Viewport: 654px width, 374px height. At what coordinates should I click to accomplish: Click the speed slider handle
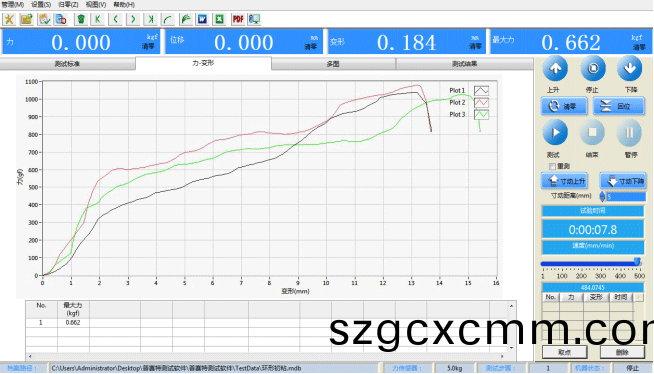tap(637, 261)
